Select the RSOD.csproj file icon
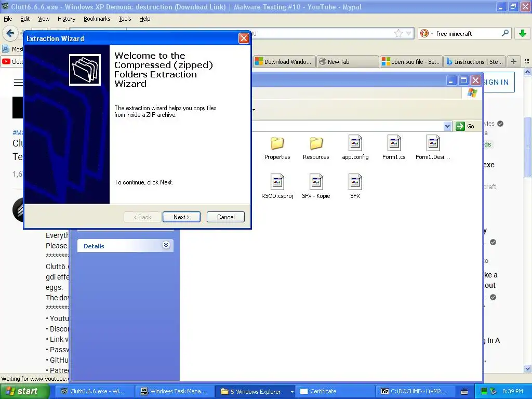This screenshot has width=532, height=399. [277, 182]
